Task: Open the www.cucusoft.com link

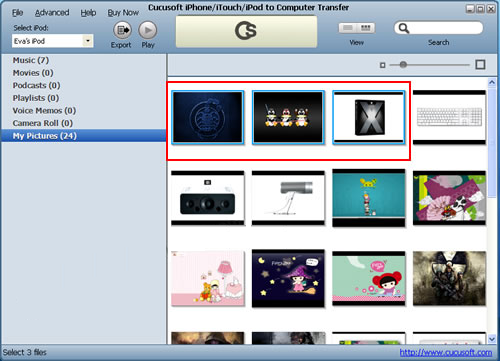Action: tap(446, 352)
